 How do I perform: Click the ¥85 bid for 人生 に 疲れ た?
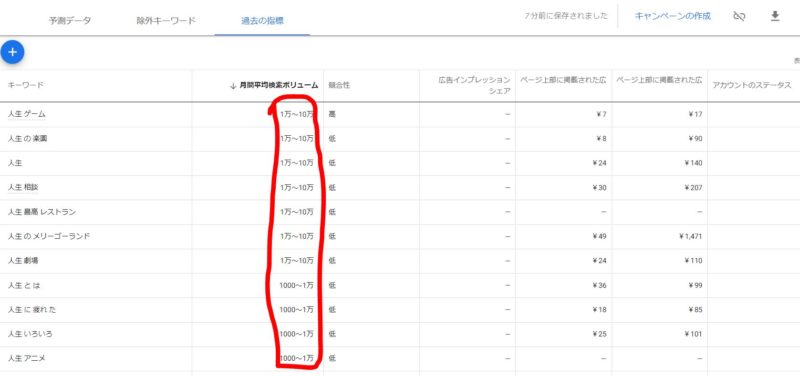point(696,310)
